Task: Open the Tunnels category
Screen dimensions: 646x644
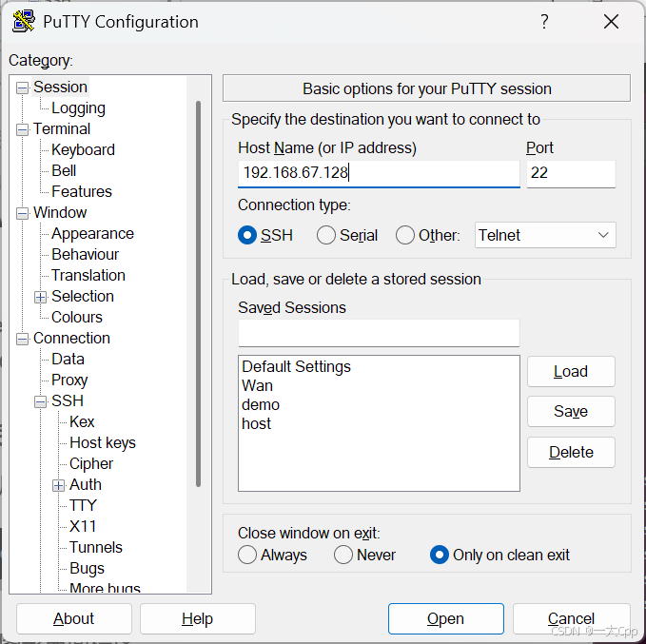Action: 96,548
